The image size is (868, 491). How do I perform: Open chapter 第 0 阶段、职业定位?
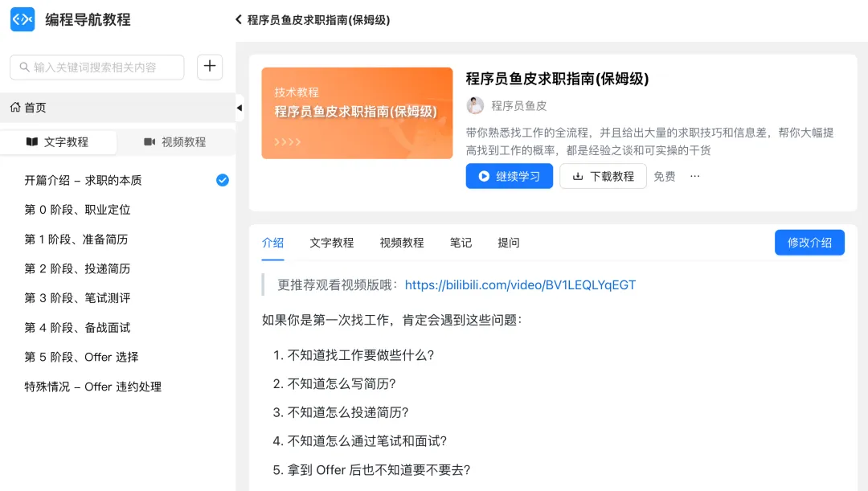(77, 210)
